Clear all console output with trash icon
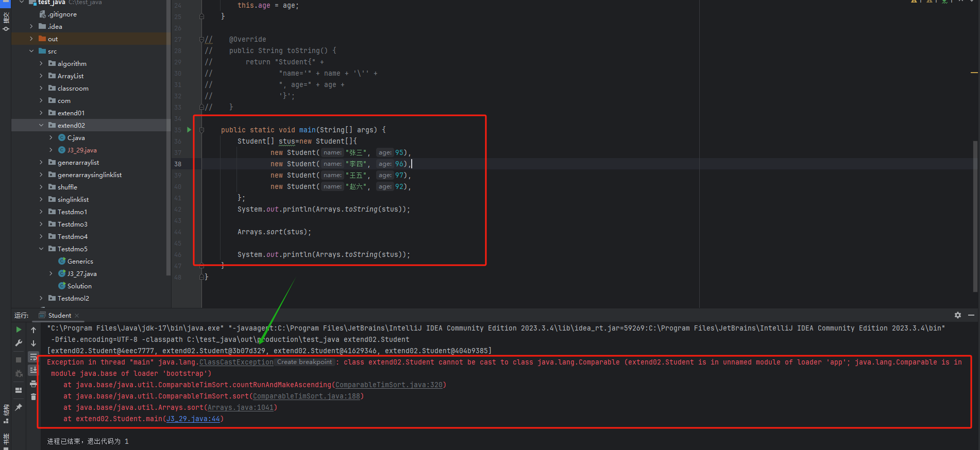 point(33,397)
